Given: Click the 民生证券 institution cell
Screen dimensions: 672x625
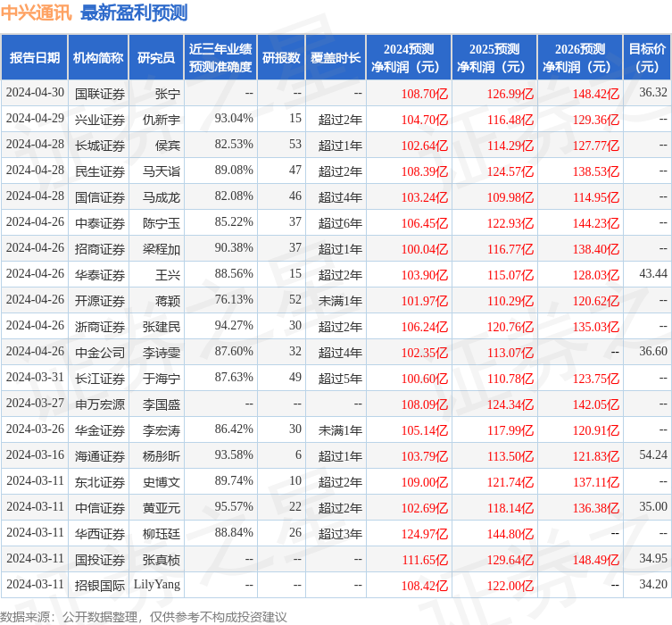Looking at the screenshot, I should [x=100, y=171].
